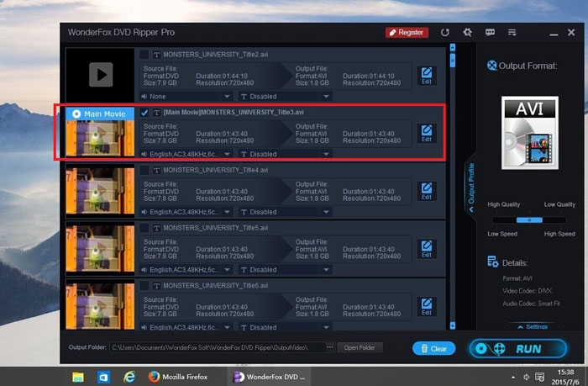Viewport: 588px width, 386px height.
Task: Click the Output Folder path field
Action: (217, 347)
